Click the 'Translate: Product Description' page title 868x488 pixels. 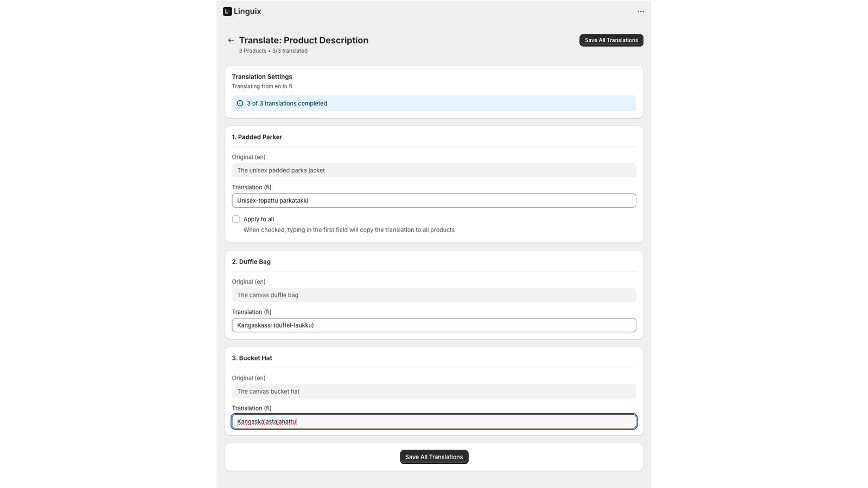click(x=303, y=40)
